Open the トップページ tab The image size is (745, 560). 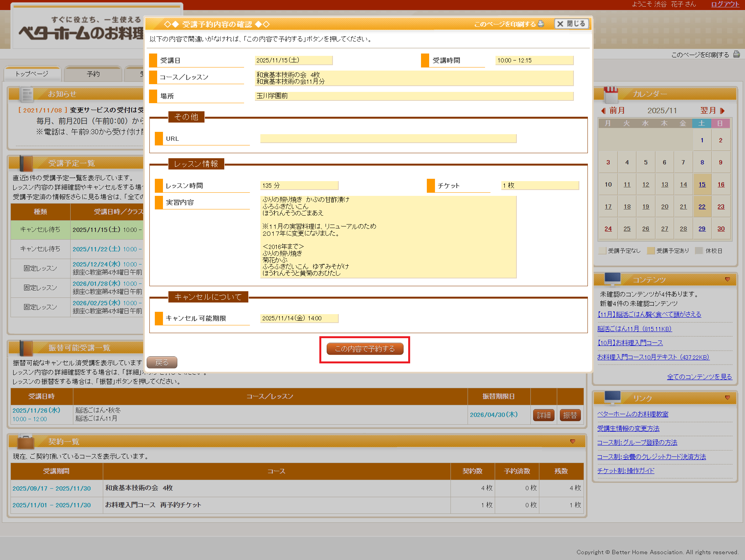pyautogui.click(x=32, y=74)
